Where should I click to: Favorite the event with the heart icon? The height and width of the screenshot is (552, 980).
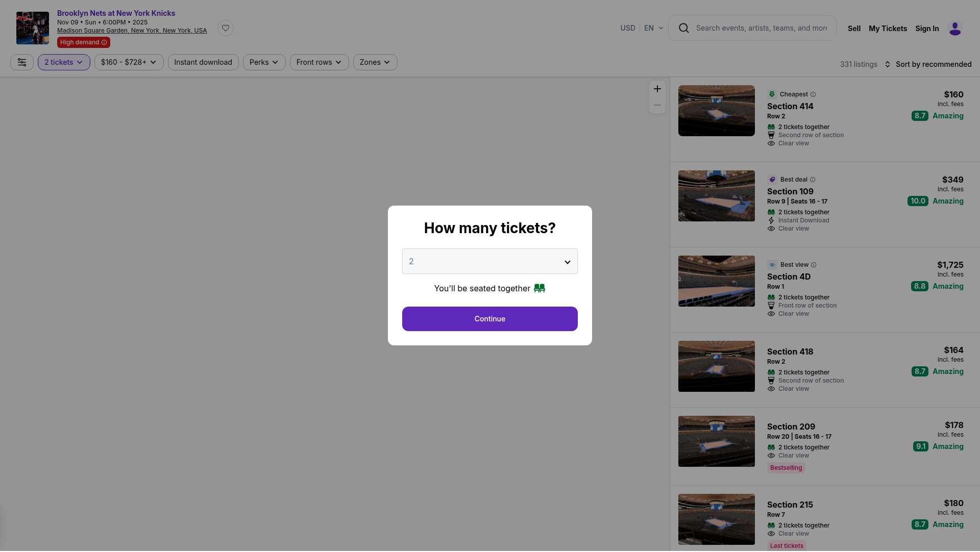click(x=226, y=28)
